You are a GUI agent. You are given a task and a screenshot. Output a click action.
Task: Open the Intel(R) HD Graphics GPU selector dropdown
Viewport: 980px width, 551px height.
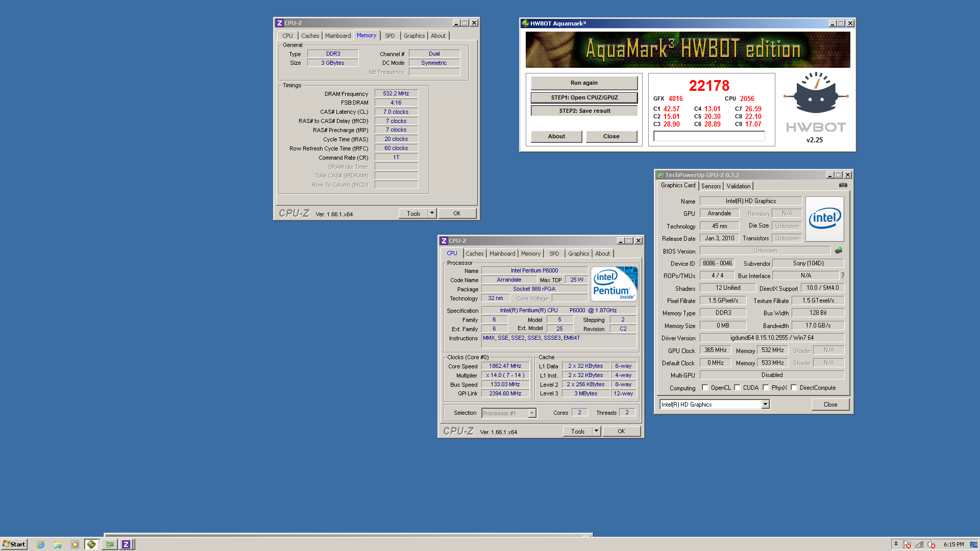765,405
